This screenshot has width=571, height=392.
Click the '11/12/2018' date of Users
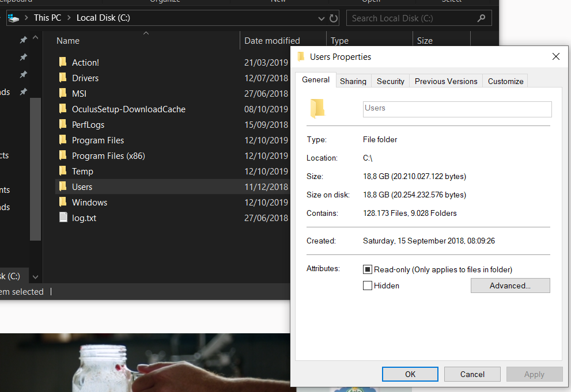[266, 187]
